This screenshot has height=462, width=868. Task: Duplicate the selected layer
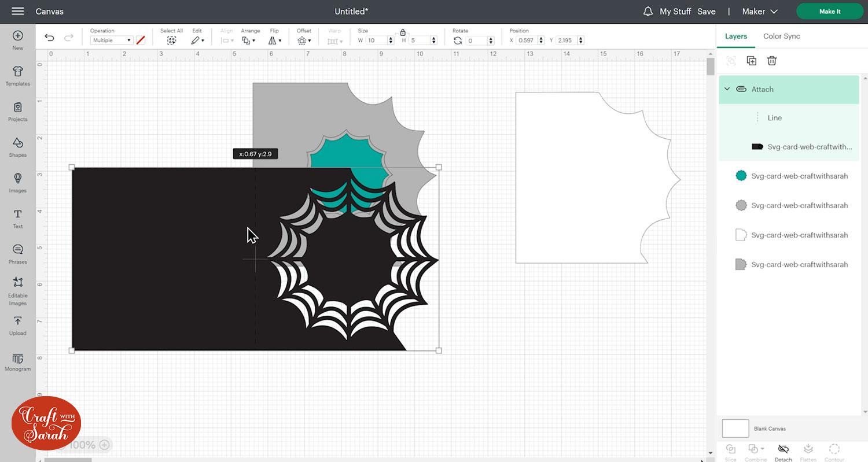(752, 61)
